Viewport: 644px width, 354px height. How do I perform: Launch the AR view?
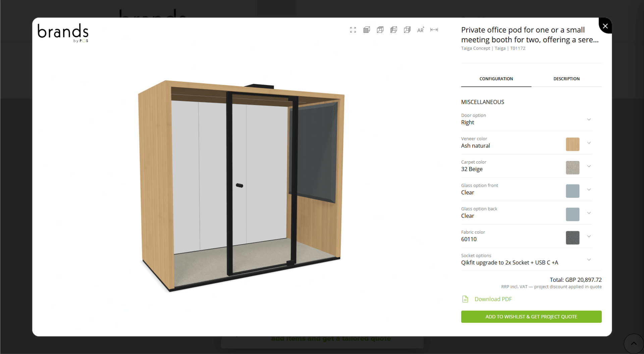(421, 30)
